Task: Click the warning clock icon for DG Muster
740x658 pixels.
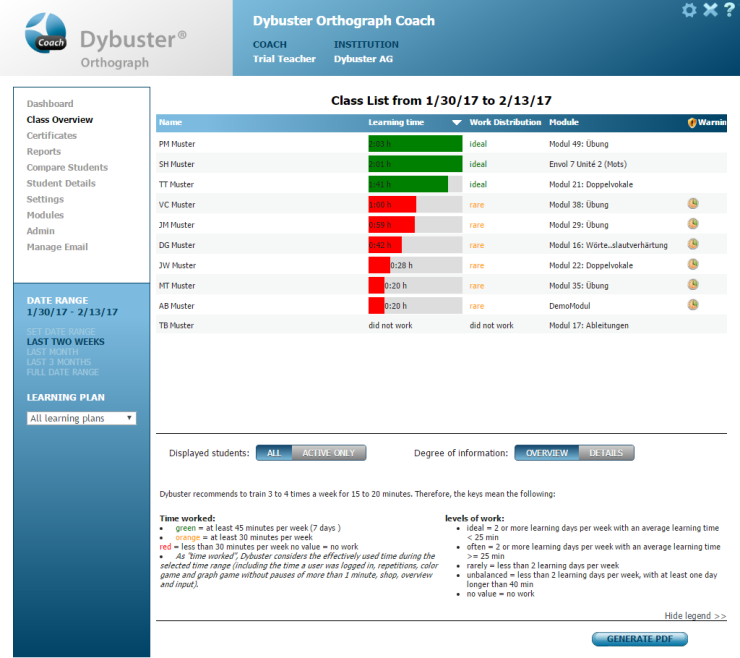Action: click(x=693, y=244)
